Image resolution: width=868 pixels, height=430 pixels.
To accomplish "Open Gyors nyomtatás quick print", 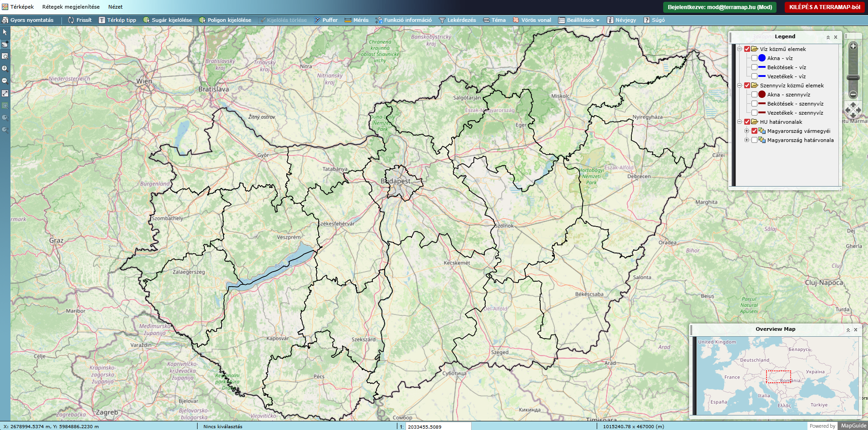I will coord(28,20).
